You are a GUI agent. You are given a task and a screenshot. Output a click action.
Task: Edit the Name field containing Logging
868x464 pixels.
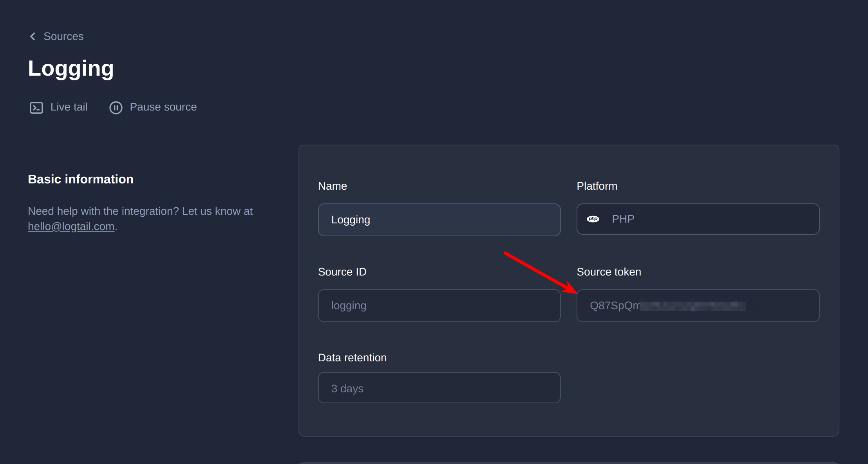click(439, 219)
